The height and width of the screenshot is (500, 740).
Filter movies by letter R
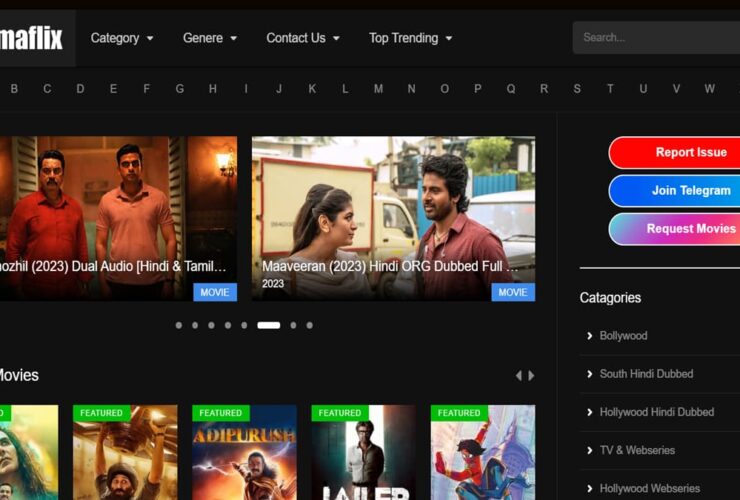[544, 89]
